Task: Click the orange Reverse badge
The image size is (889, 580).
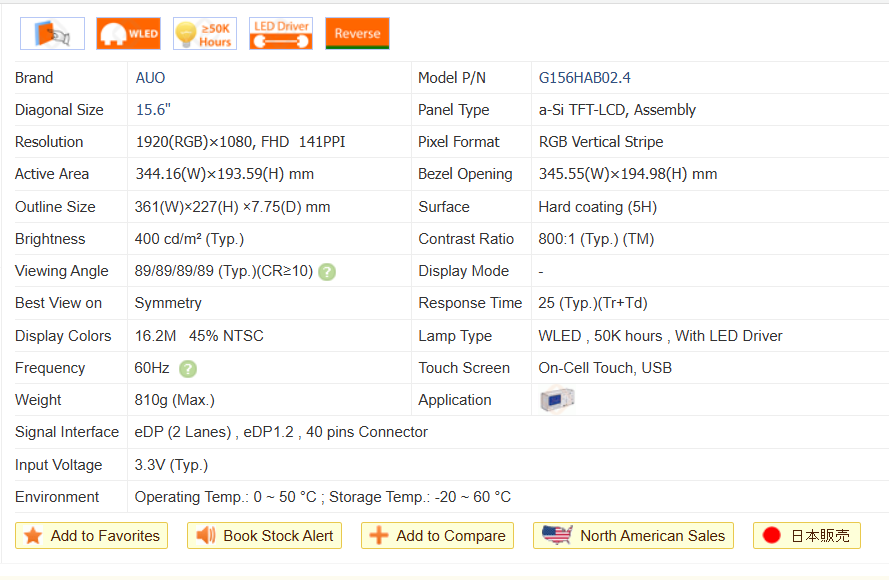Action: (x=357, y=33)
